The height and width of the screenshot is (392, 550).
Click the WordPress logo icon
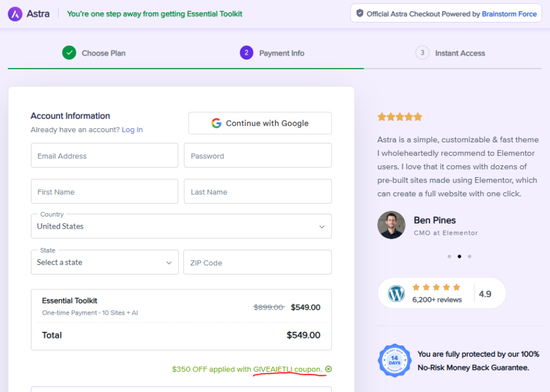pyautogui.click(x=396, y=294)
